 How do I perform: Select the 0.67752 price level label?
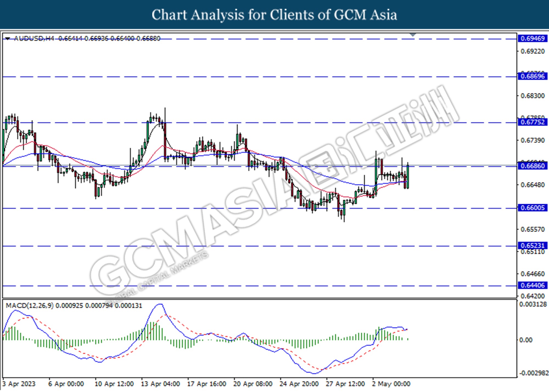[533, 122]
